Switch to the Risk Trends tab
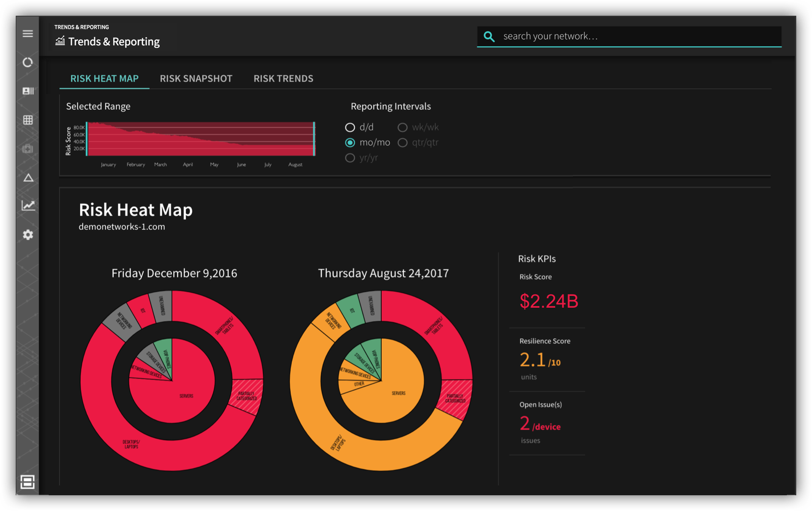 (x=283, y=79)
